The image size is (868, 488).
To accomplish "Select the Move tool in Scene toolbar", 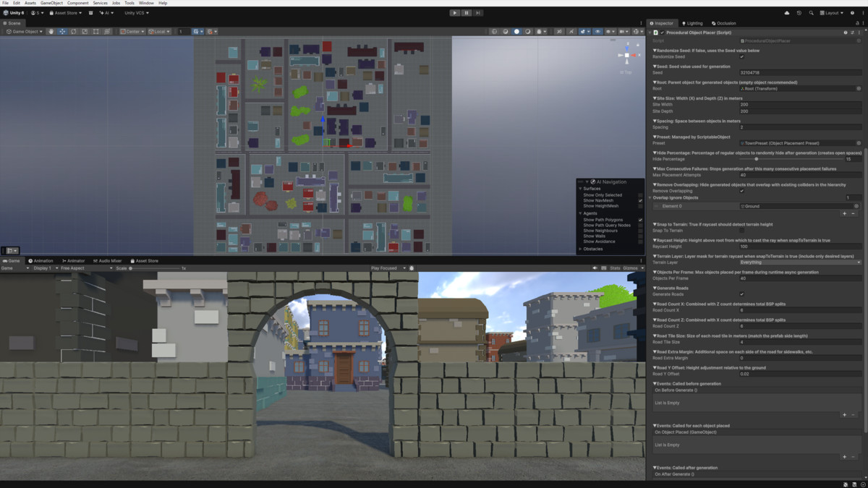I will pos(62,32).
